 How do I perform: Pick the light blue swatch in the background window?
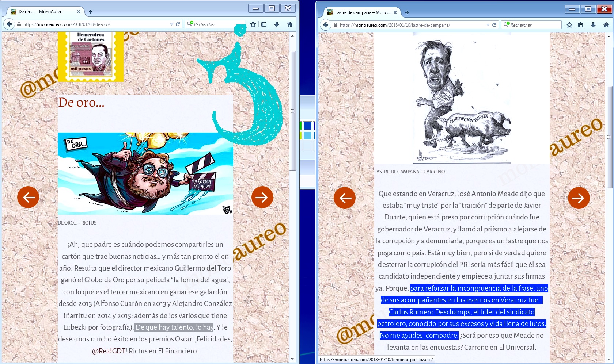(308, 135)
